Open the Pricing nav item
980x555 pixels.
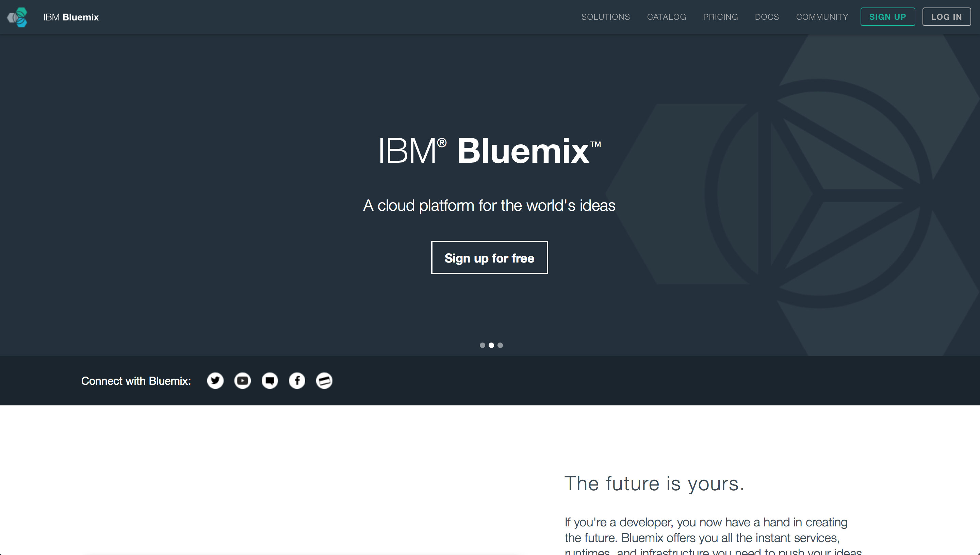(720, 17)
